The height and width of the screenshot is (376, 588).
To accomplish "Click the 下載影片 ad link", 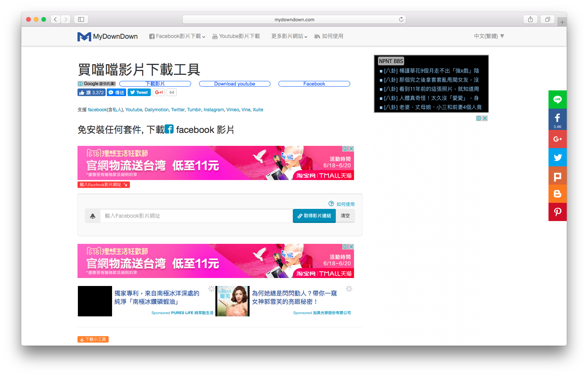I will (x=155, y=84).
